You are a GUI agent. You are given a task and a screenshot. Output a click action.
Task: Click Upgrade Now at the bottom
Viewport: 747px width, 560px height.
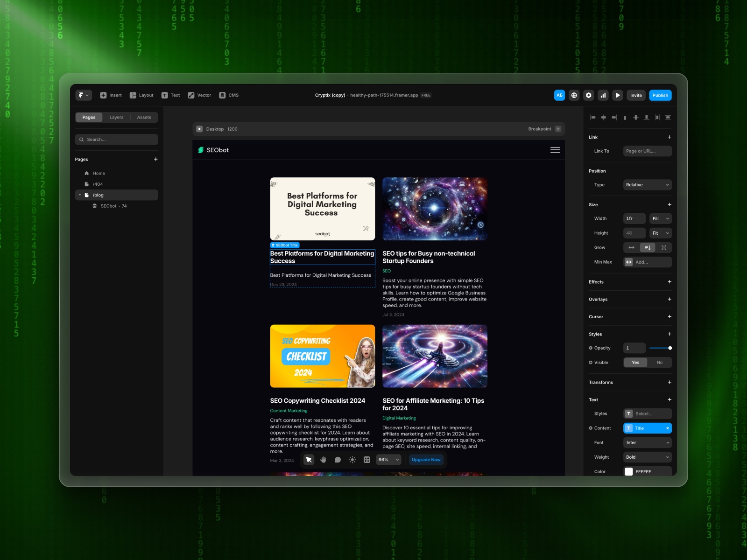tap(425, 460)
